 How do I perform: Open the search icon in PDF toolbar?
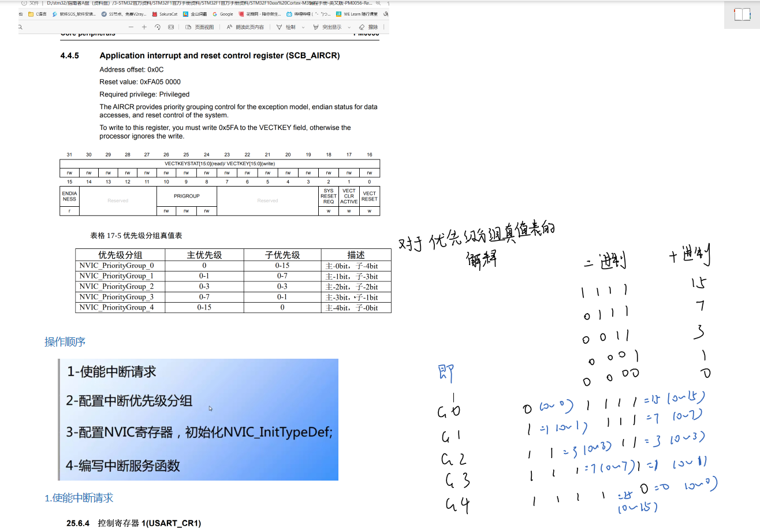[x=21, y=27]
